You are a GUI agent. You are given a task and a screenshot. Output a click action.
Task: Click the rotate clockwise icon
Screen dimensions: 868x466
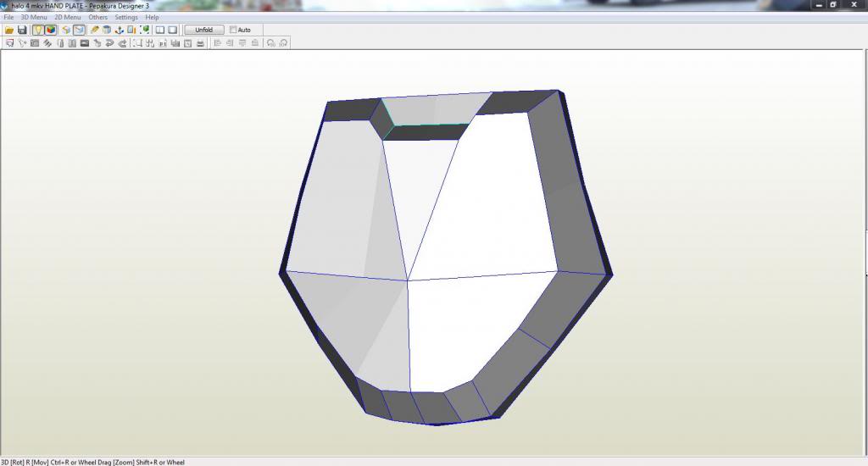283,43
